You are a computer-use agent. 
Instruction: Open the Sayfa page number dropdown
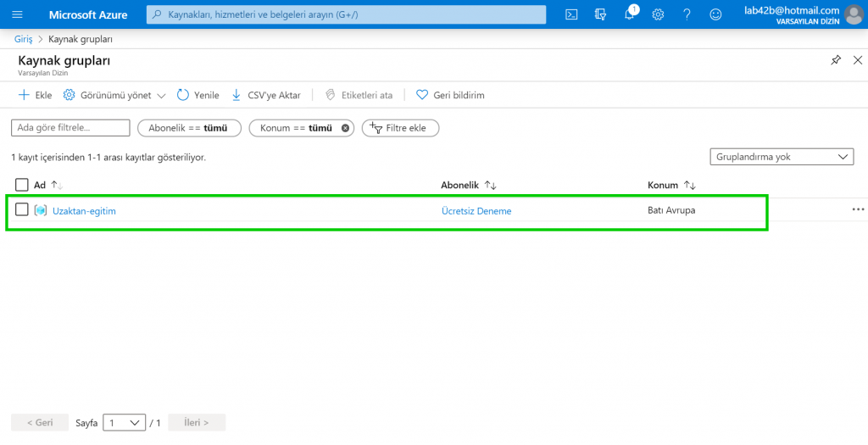[124, 423]
